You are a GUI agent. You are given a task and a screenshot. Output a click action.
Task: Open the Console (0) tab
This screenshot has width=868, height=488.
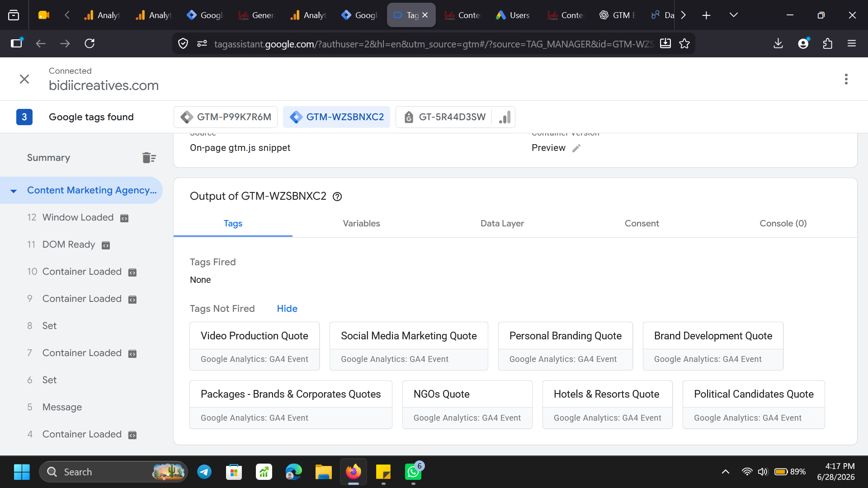click(x=783, y=223)
